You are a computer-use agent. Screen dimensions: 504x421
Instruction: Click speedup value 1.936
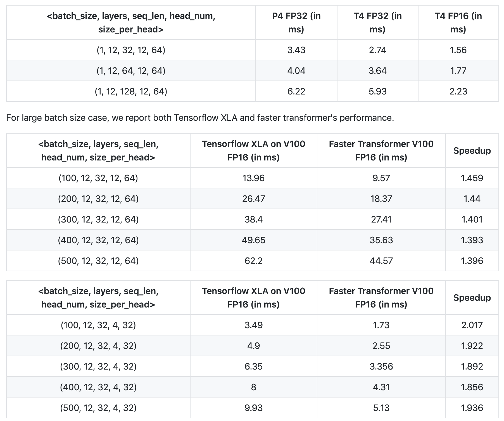pos(472,408)
